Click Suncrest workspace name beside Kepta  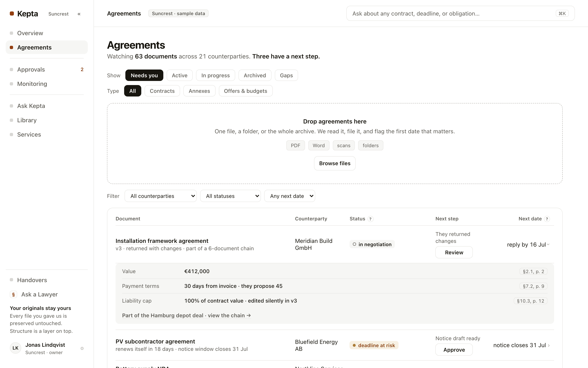pyautogui.click(x=58, y=14)
